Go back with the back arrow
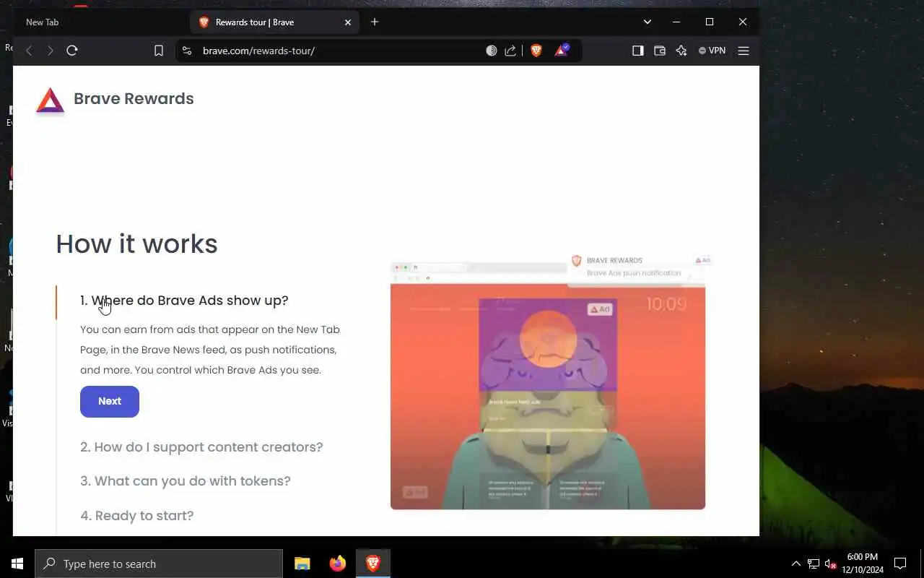 [x=29, y=51]
